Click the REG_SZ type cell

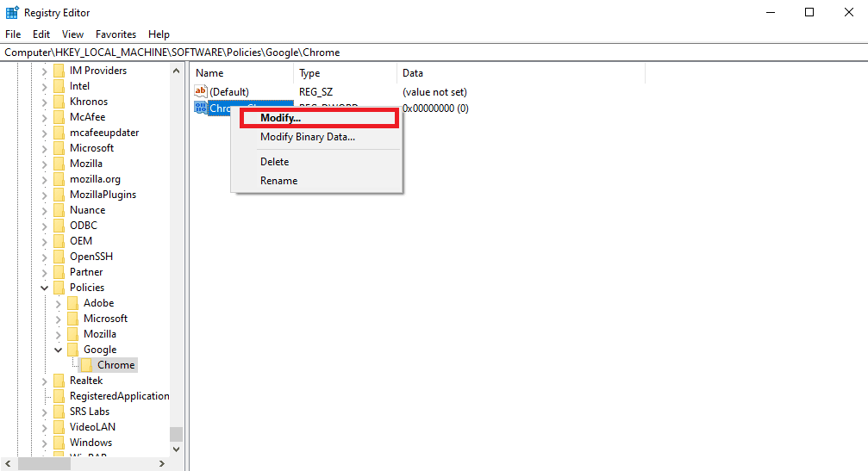pyautogui.click(x=315, y=92)
